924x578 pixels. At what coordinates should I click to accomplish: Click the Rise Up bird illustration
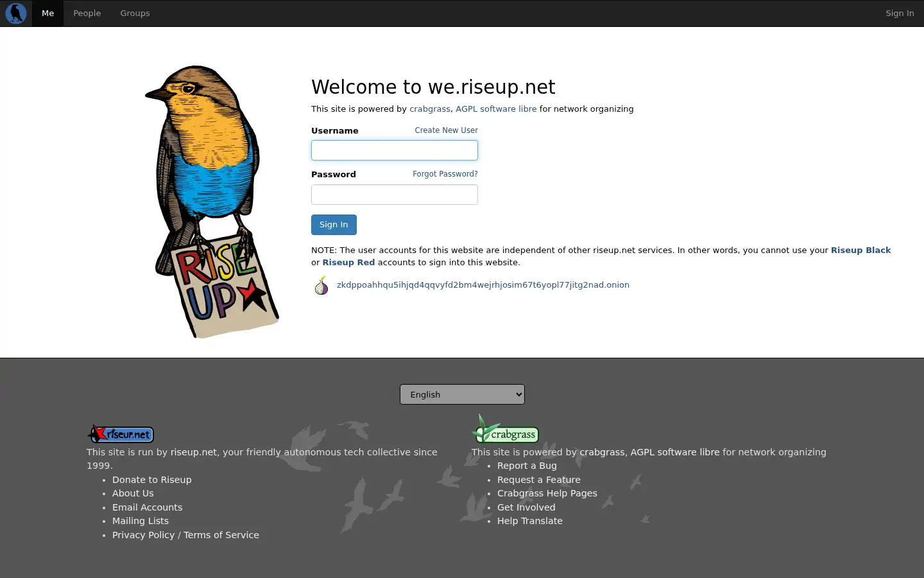[x=212, y=202]
